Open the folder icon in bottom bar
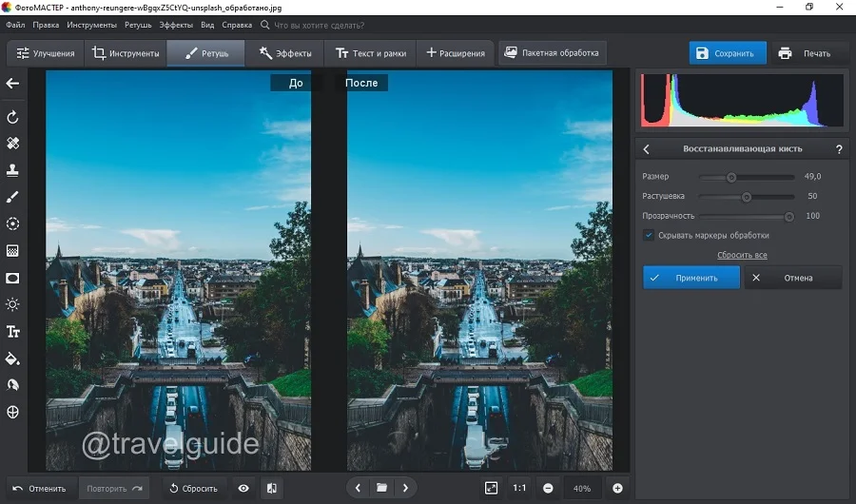This screenshot has height=504, width=856. [381, 488]
